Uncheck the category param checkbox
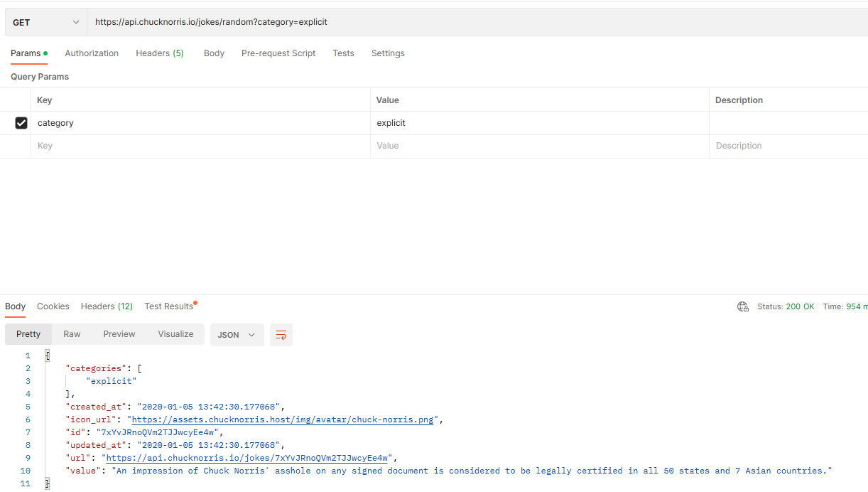This screenshot has width=868, height=492. (x=21, y=123)
